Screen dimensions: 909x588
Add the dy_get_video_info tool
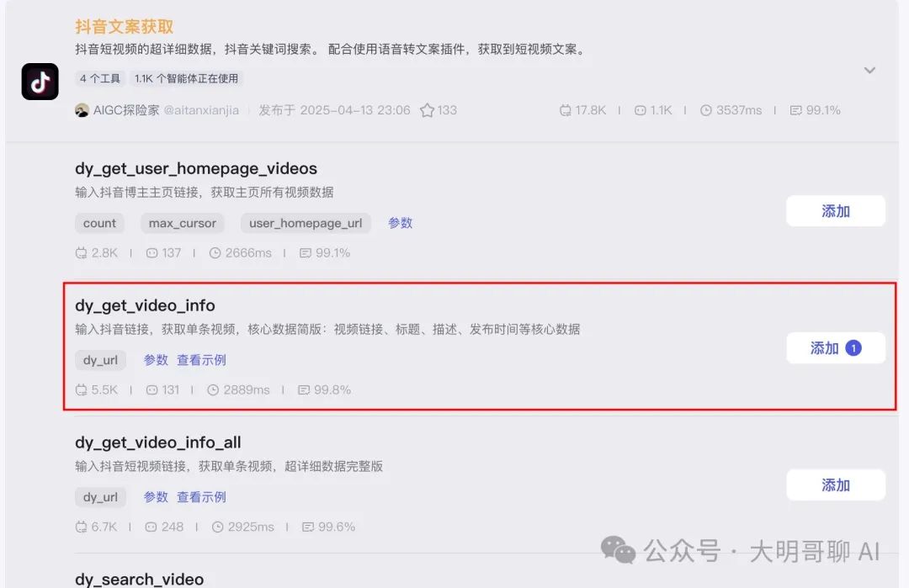point(836,348)
